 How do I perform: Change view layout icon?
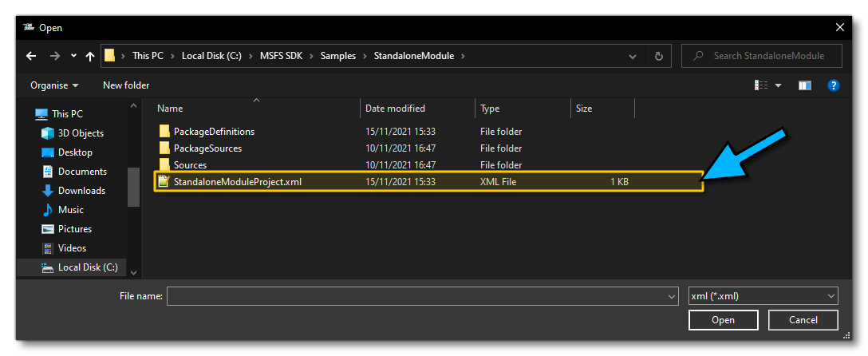[761, 85]
